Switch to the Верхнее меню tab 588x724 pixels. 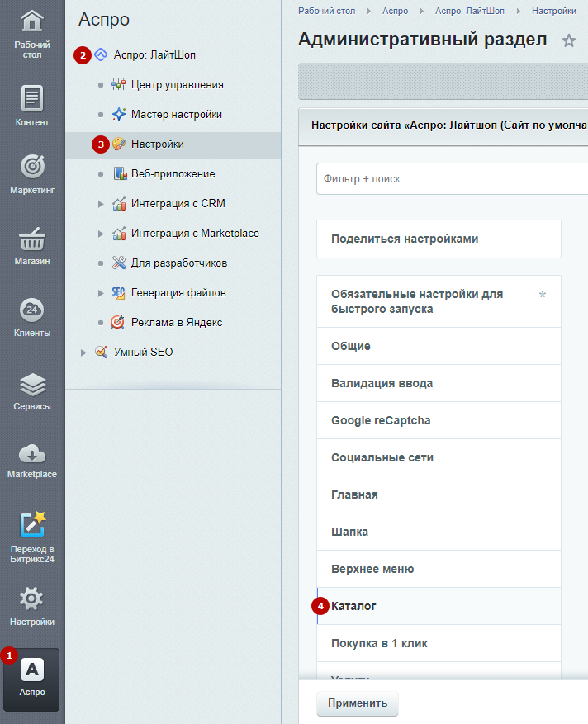point(439,570)
